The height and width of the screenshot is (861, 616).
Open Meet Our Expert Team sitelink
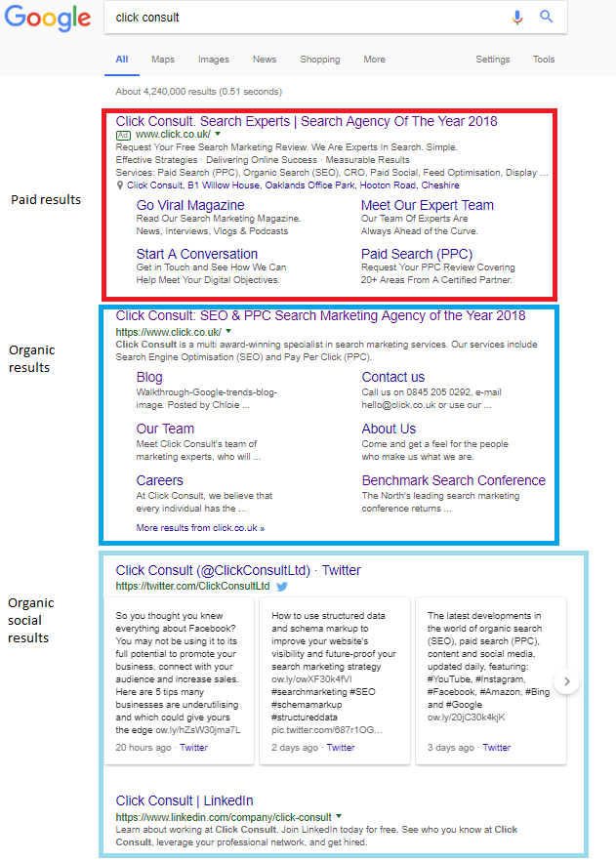(x=428, y=205)
